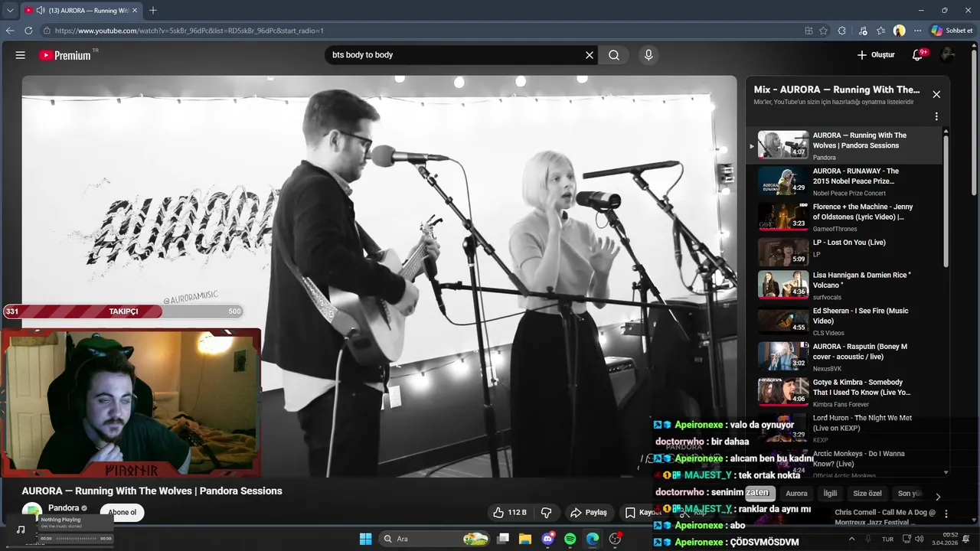Run search with the magnifier button
This screenshot has width=980, height=551.
(x=614, y=55)
